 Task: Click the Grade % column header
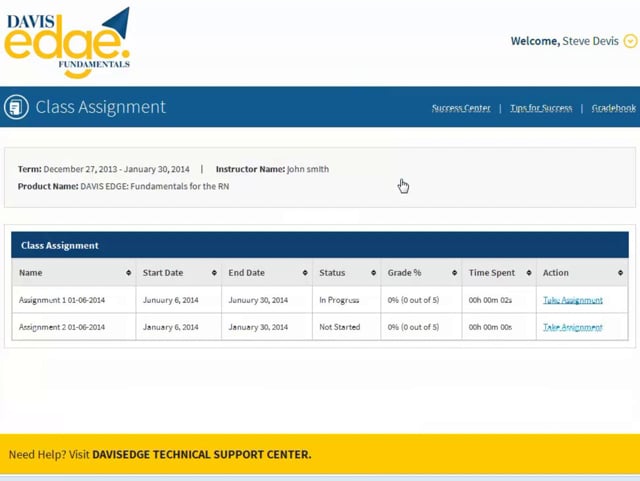tap(421, 273)
